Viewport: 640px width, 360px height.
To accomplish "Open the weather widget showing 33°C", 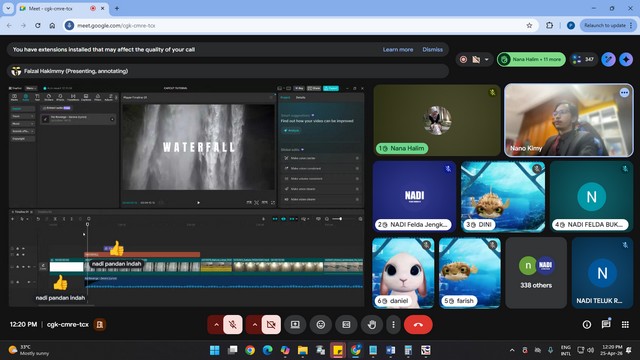I will (29, 350).
